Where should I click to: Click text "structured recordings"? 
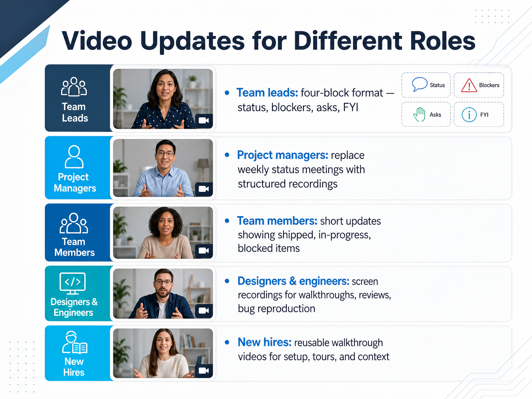pos(288,184)
